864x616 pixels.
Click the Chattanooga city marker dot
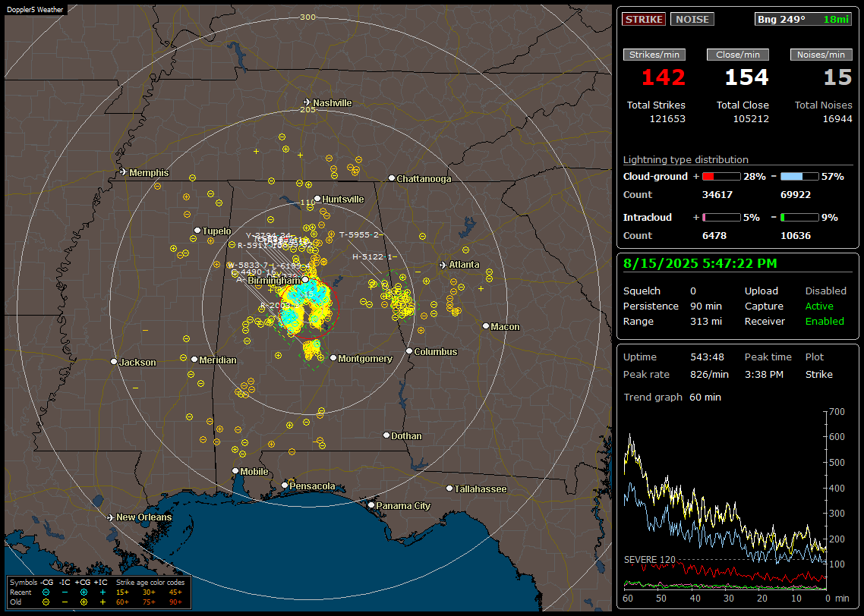click(392, 178)
